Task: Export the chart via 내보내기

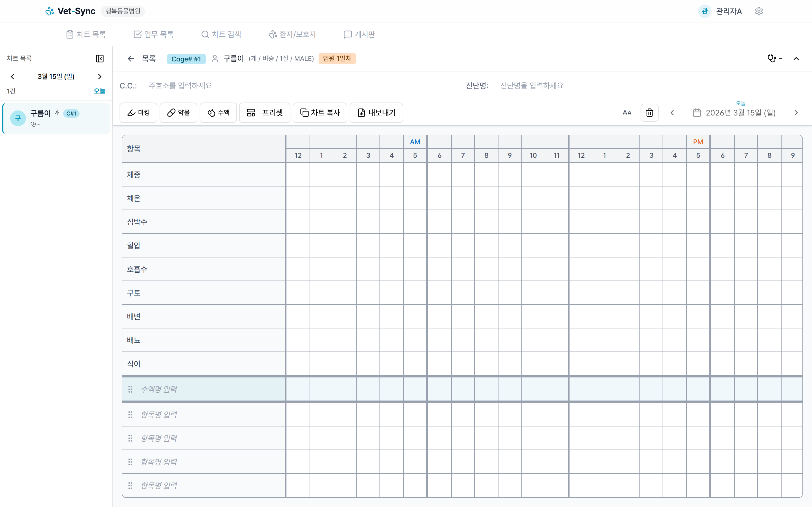Action: click(x=376, y=112)
